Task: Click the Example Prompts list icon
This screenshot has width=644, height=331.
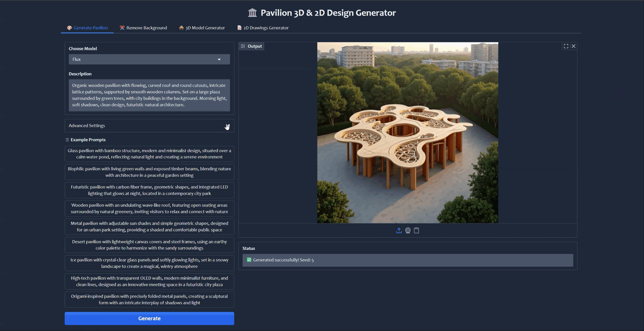Action: [67, 140]
